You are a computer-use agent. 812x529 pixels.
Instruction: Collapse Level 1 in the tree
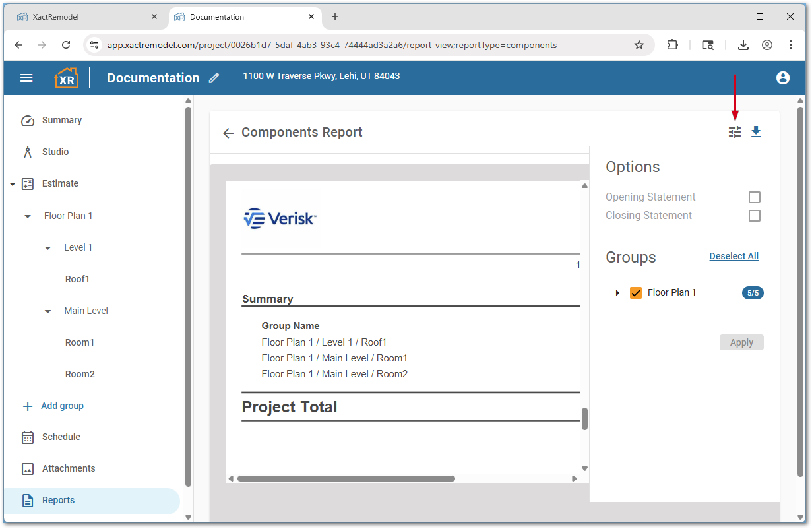[47, 247]
